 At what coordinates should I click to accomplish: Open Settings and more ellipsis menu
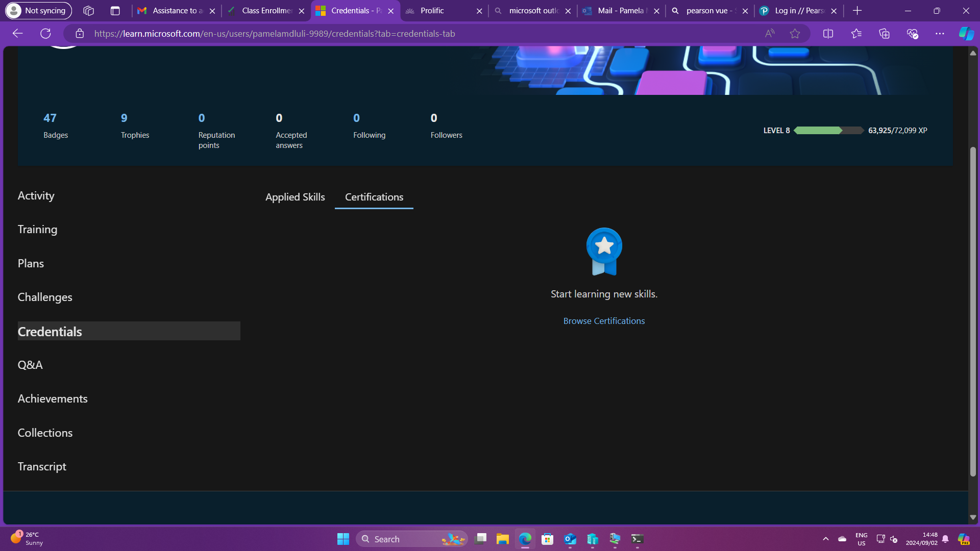[940, 34]
